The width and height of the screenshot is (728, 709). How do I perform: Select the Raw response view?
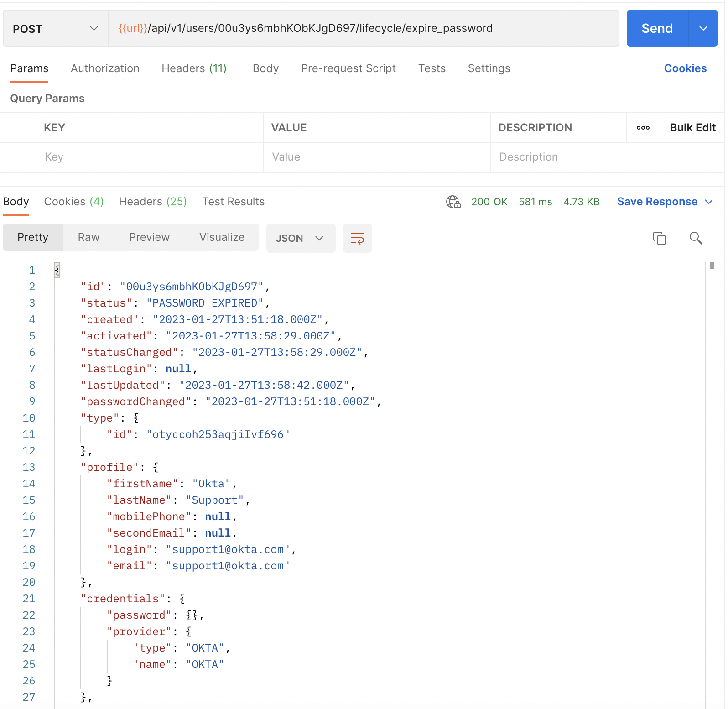88,237
